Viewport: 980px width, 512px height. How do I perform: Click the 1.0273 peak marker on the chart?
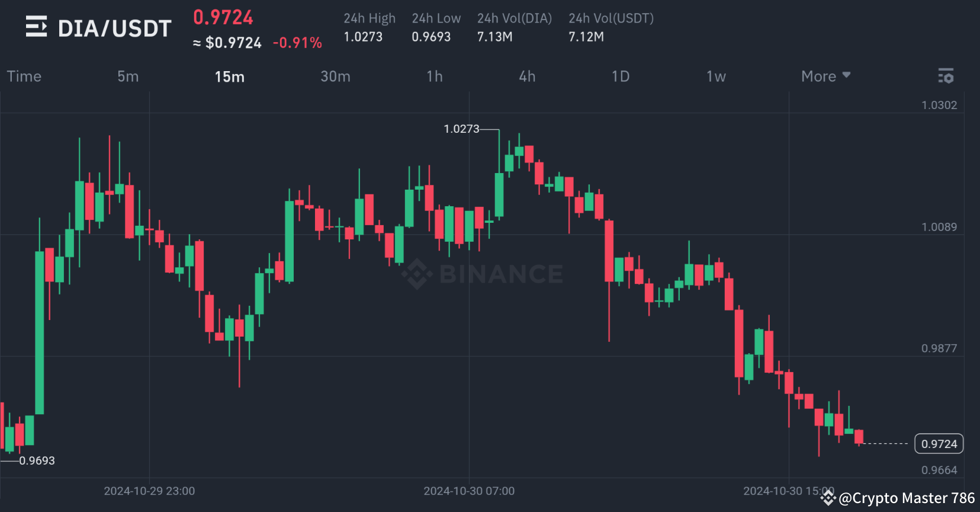[x=461, y=129]
